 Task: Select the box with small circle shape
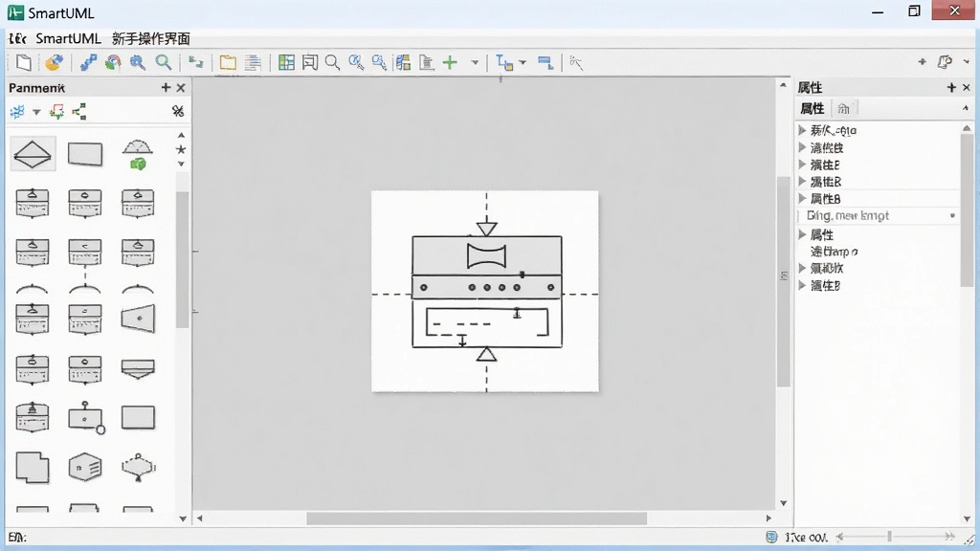click(x=85, y=417)
